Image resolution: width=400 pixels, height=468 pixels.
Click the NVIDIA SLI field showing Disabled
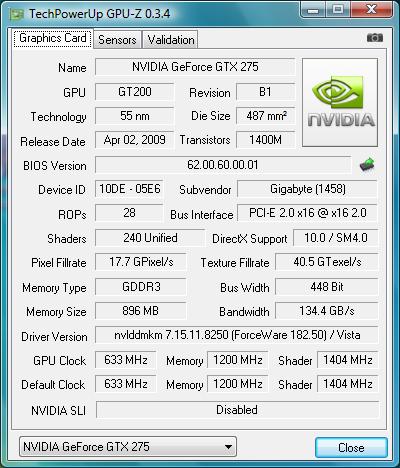237,410
